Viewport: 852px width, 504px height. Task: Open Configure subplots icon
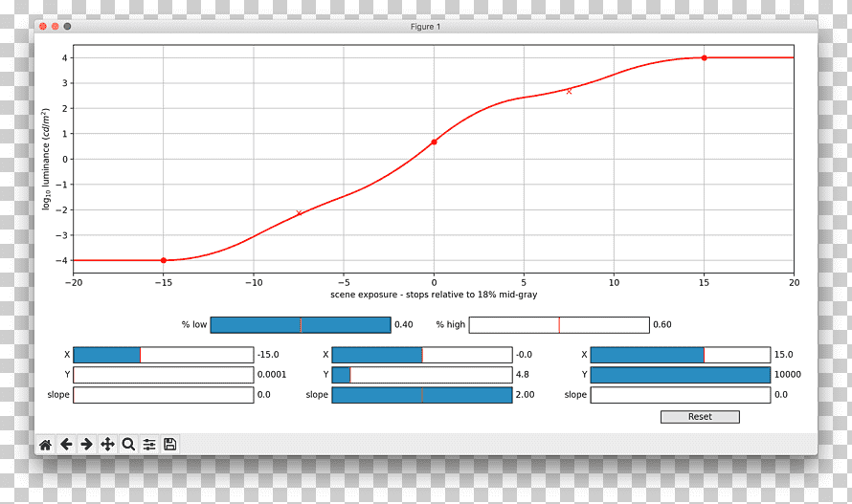click(x=149, y=445)
